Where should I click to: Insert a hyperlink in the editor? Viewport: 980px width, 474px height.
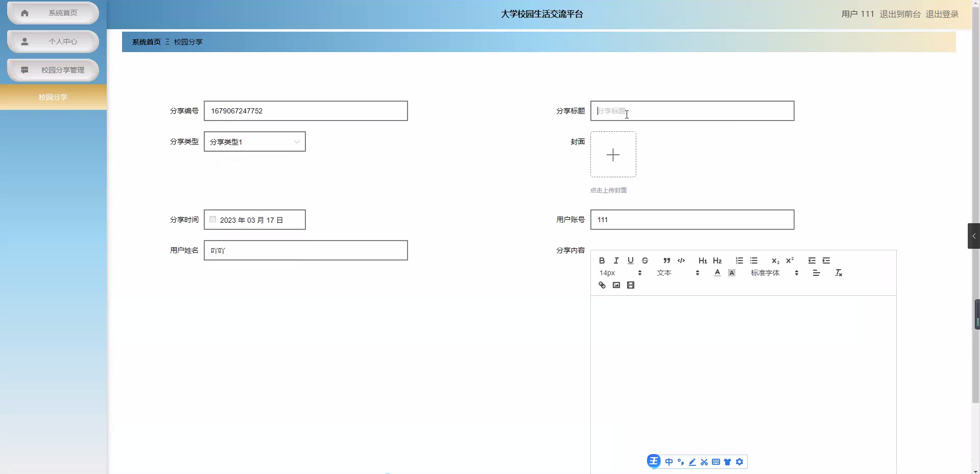602,285
